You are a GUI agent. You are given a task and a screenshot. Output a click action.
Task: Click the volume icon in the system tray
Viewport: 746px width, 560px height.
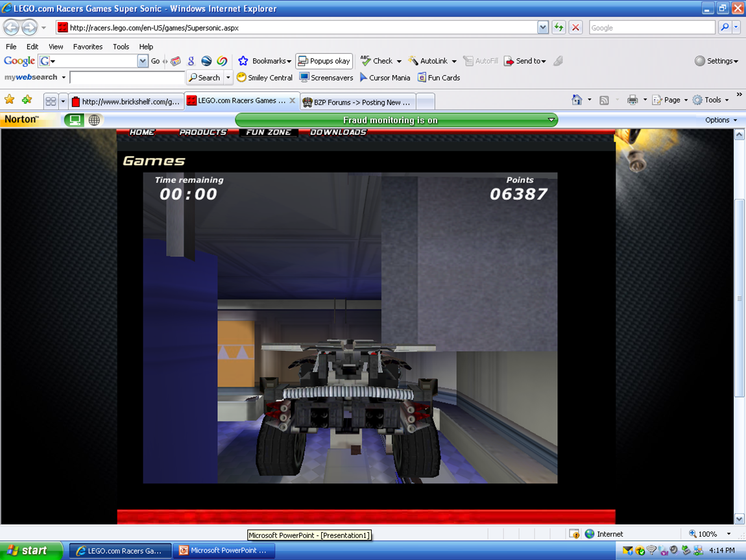(673, 550)
